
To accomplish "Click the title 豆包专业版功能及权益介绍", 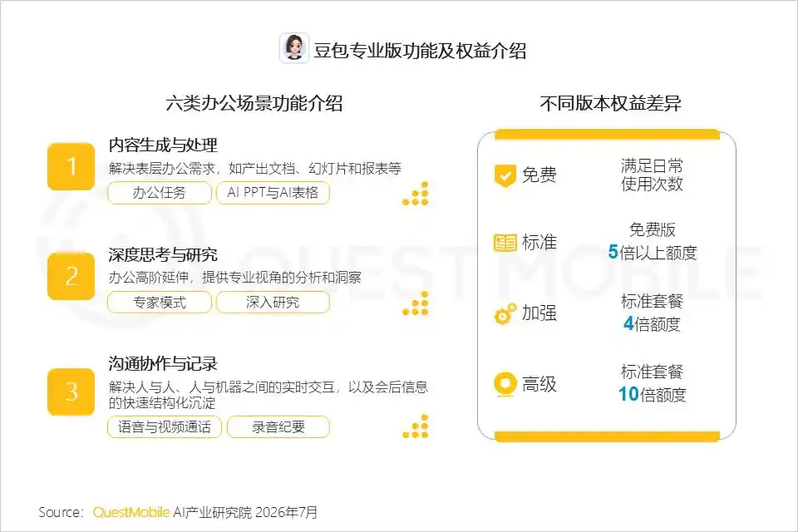I will [420, 51].
